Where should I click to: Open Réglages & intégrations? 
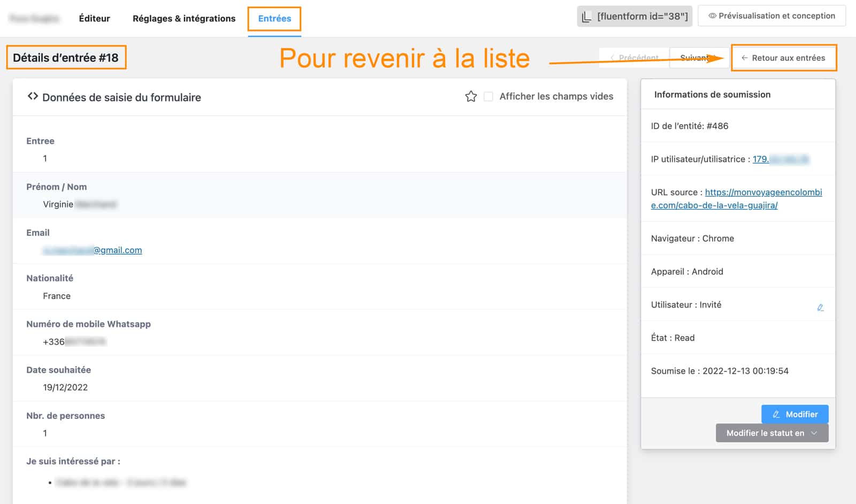(184, 18)
